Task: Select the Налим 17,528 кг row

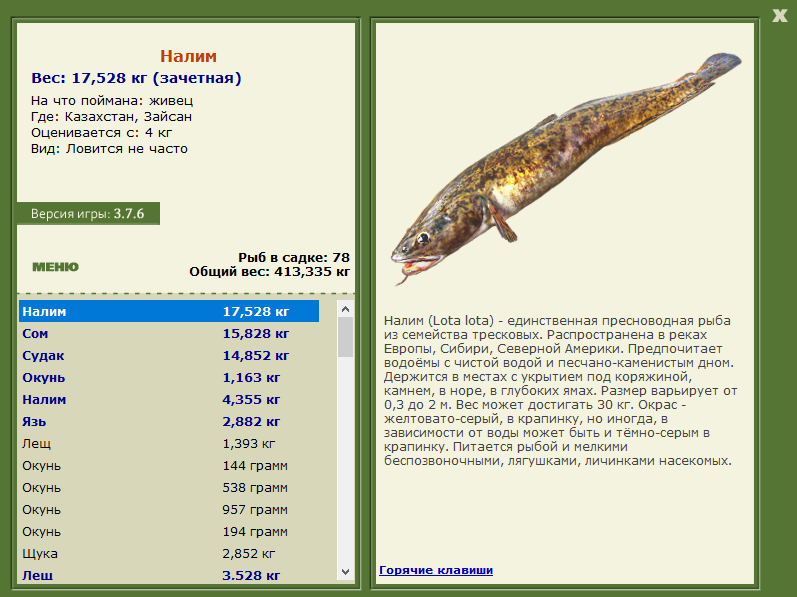Action: tap(169, 311)
